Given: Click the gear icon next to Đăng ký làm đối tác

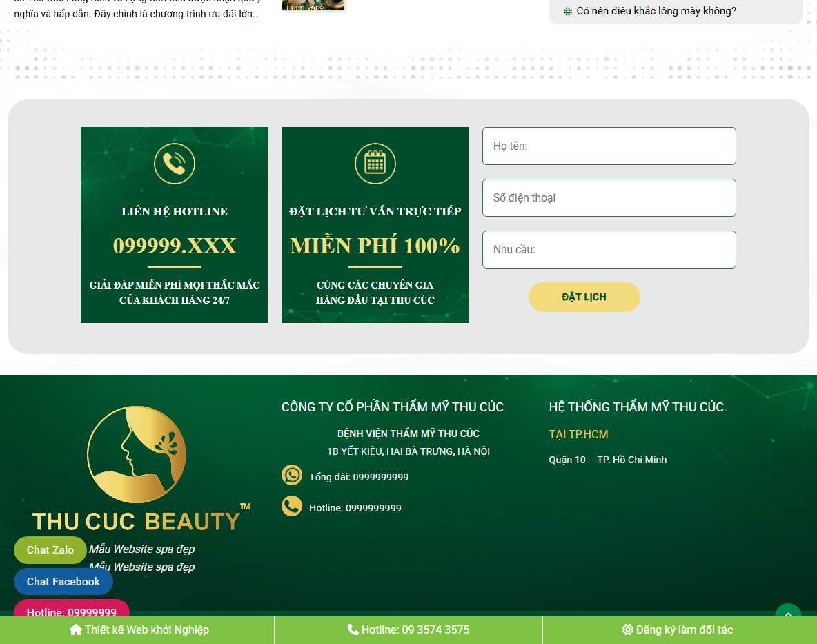Looking at the screenshot, I should (628, 630).
